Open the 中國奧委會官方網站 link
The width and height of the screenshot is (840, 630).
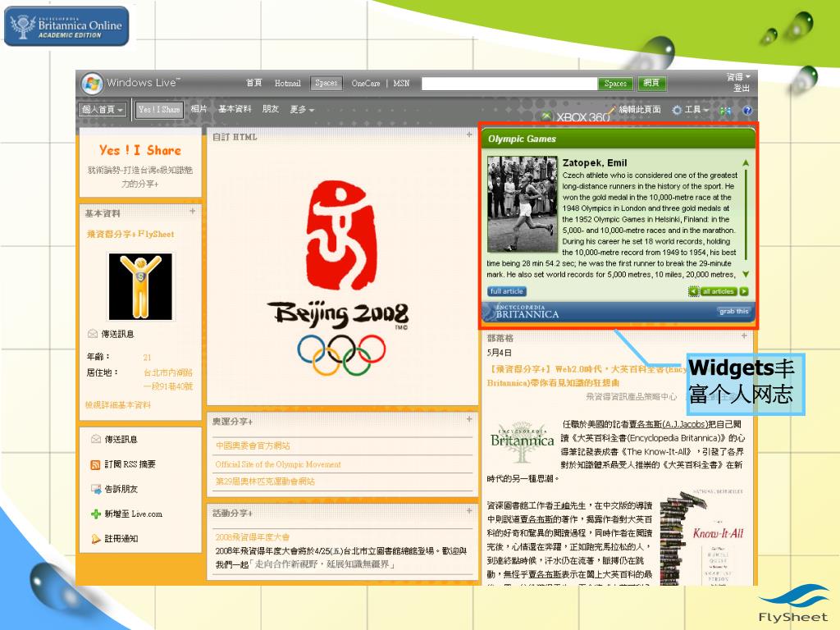(253, 445)
